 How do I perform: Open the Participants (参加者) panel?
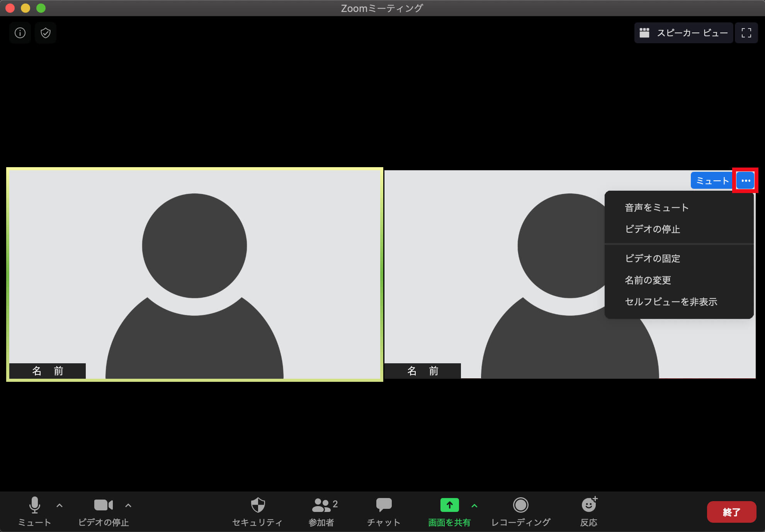[x=321, y=505]
